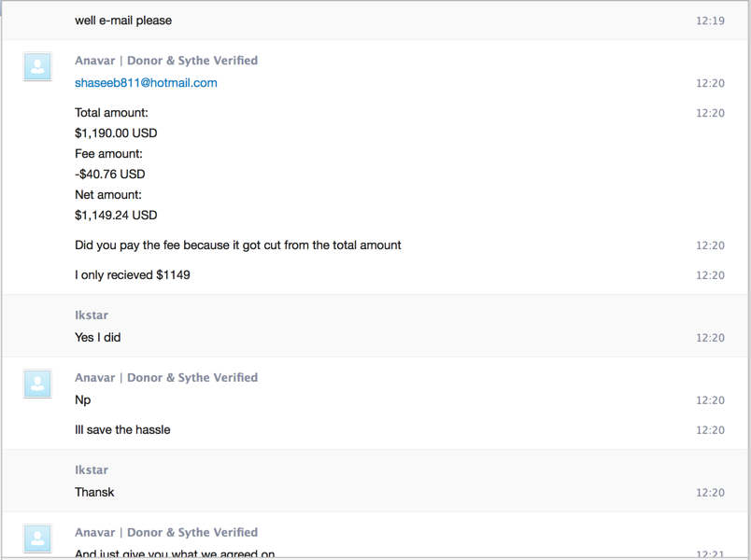Click Anavar's avatar beside the email message
Viewport: 751px width, 560px height.
coord(37,66)
